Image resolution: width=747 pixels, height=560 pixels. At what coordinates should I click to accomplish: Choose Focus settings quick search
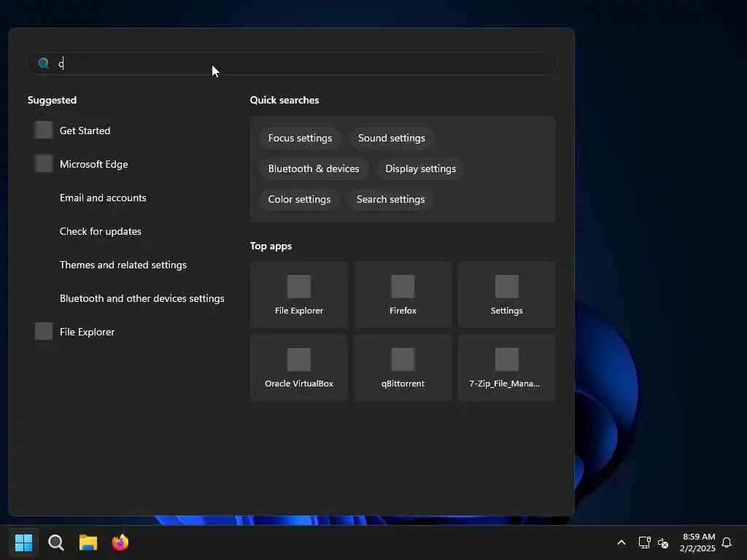point(300,138)
